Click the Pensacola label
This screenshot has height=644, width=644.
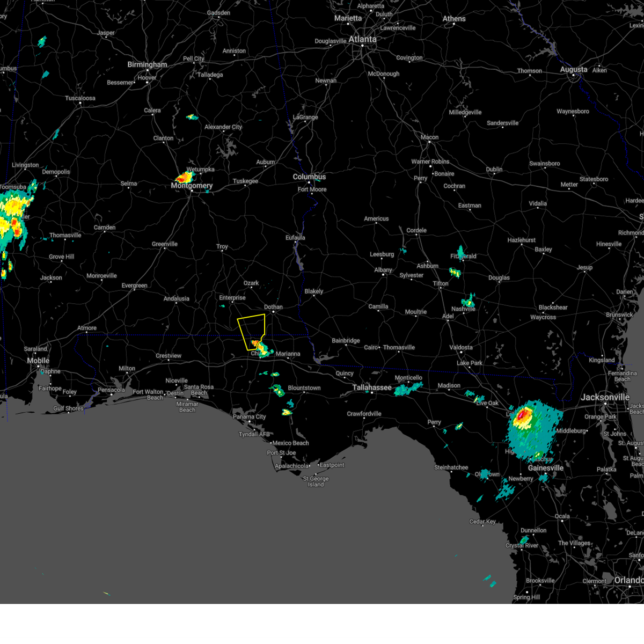point(112,390)
